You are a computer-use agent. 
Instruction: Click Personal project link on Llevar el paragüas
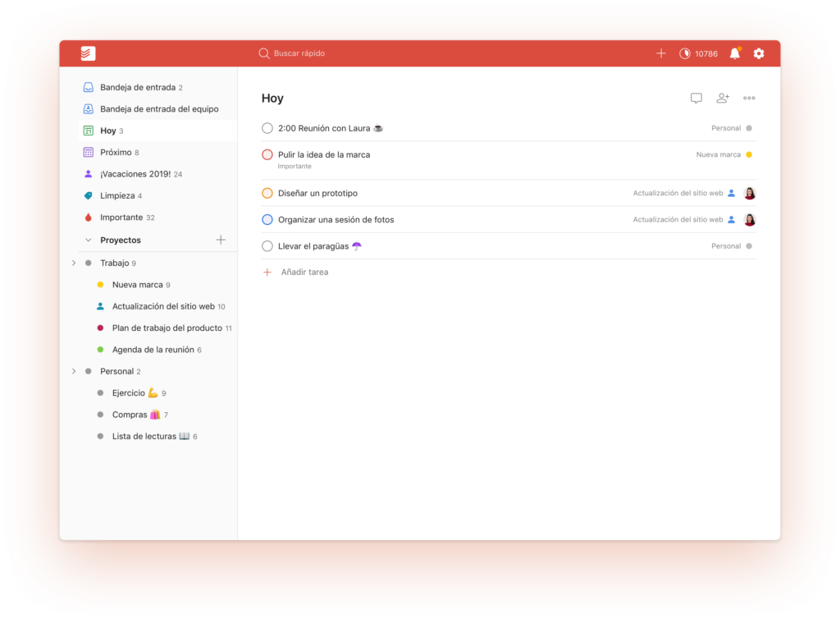coord(726,246)
